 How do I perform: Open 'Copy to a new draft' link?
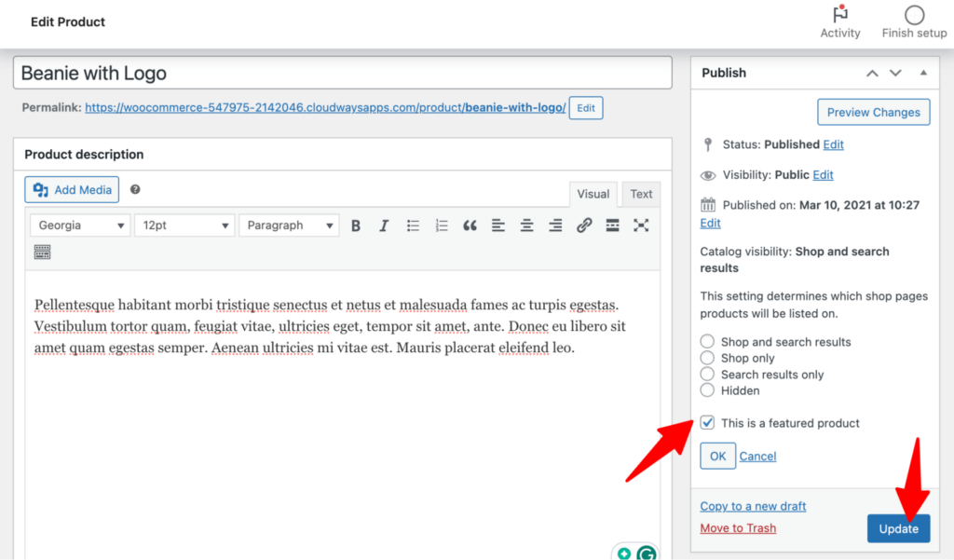tap(753, 506)
